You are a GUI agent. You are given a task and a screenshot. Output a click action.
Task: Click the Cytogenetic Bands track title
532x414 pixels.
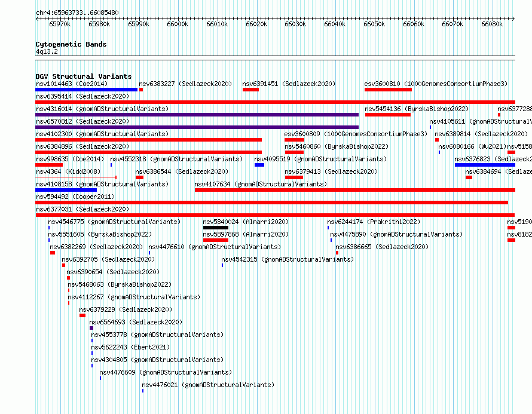(71, 44)
